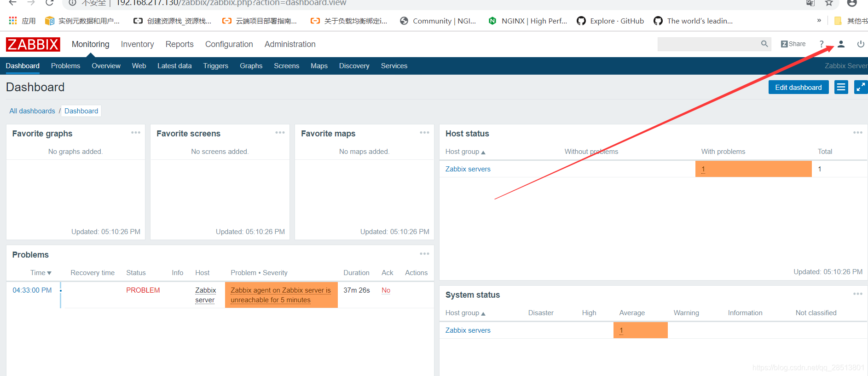Sort Host status by Host group
This screenshot has width=868, height=376.
465,152
